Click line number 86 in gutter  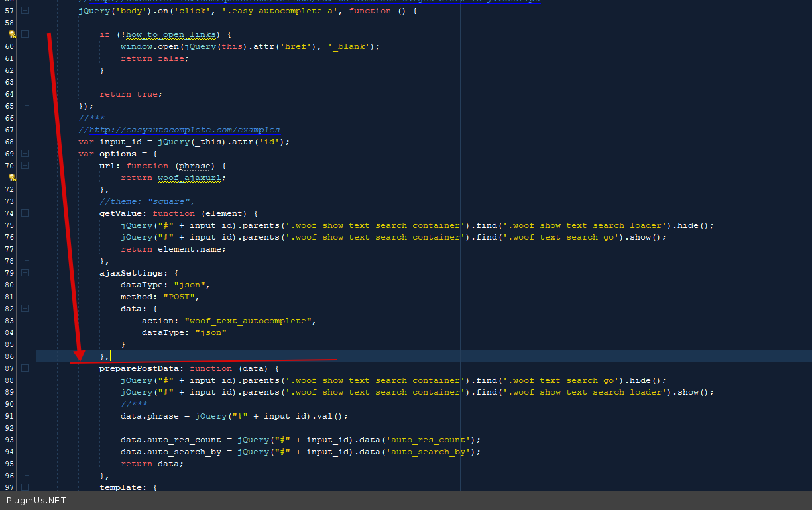pos(9,356)
